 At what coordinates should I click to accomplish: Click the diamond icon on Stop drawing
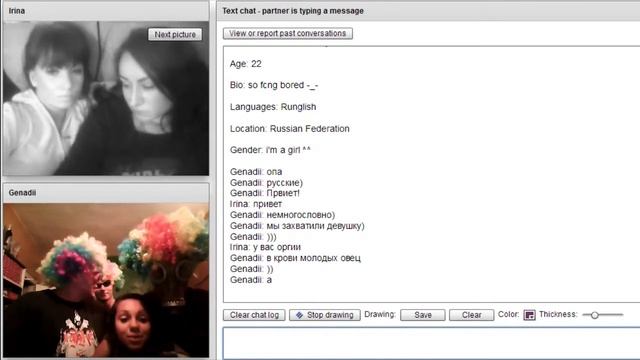click(x=299, y=315)
